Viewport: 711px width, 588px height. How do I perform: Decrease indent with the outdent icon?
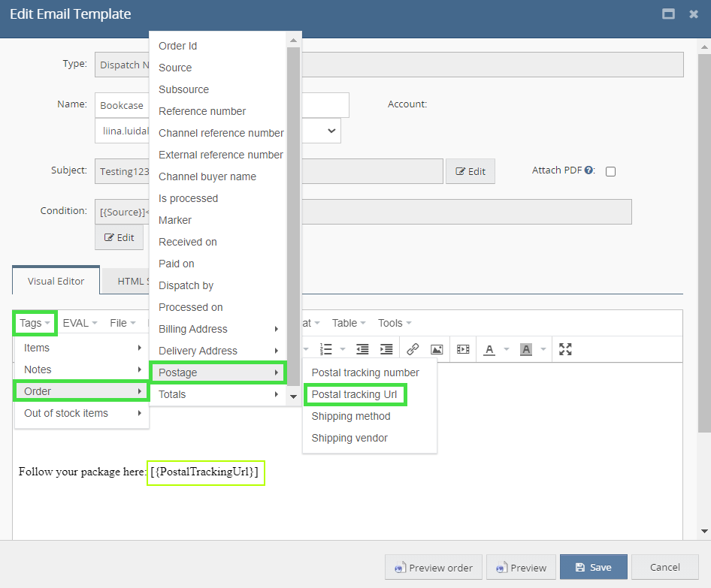(x=362, y=349)
